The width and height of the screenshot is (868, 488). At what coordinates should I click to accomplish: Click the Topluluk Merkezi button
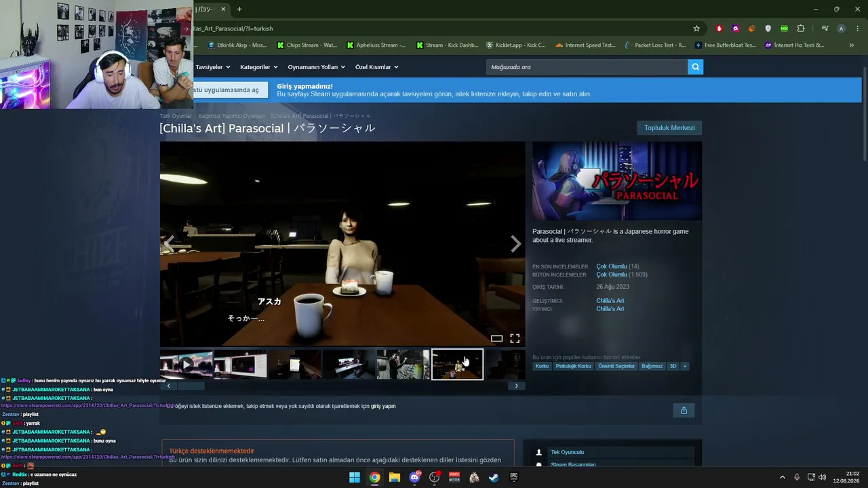[x=669, y=127]
